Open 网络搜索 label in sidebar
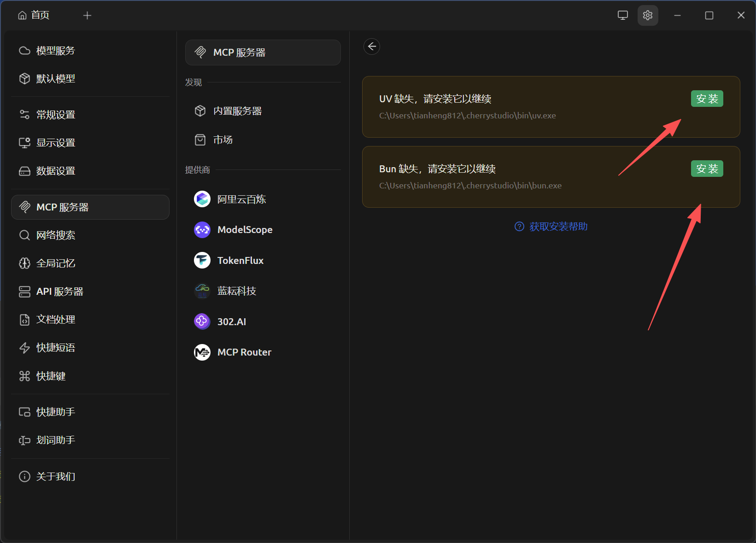 tap(56, 235)
